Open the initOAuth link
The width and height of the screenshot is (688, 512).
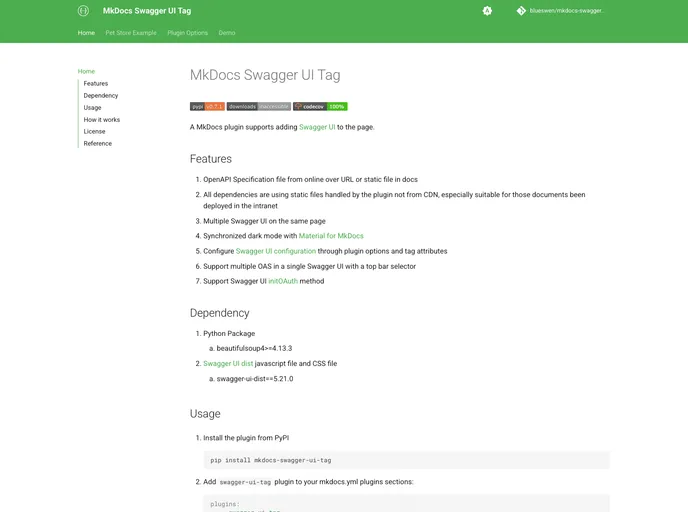click(283, 281)
